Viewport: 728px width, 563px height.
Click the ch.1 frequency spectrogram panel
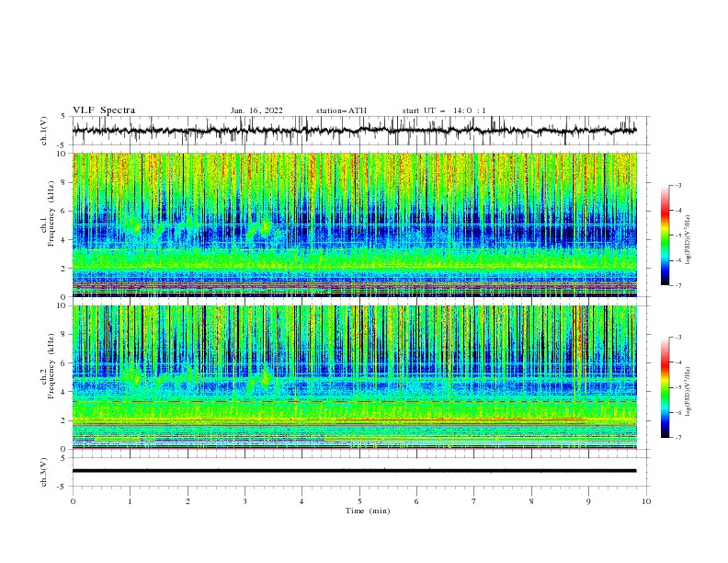[x=354, y=224]
